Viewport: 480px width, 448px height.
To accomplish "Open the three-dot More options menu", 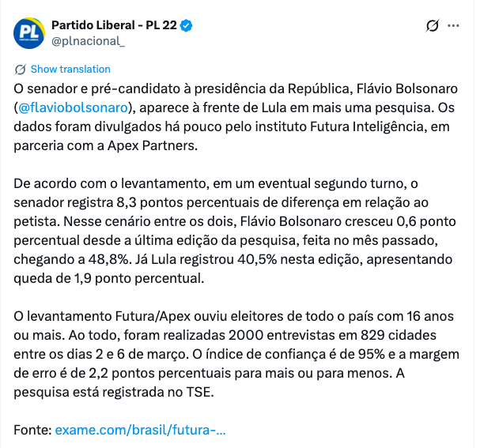I will pyautogui.click(x=454, y=25).
